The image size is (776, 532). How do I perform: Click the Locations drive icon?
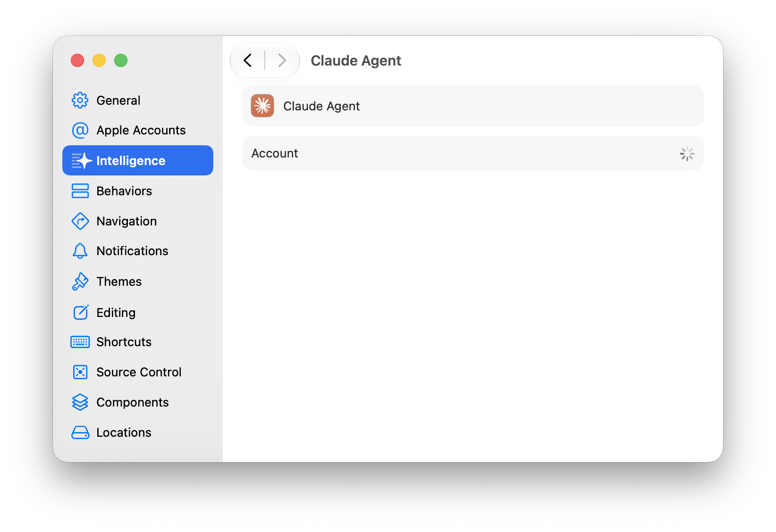click(x=80, y=432)
